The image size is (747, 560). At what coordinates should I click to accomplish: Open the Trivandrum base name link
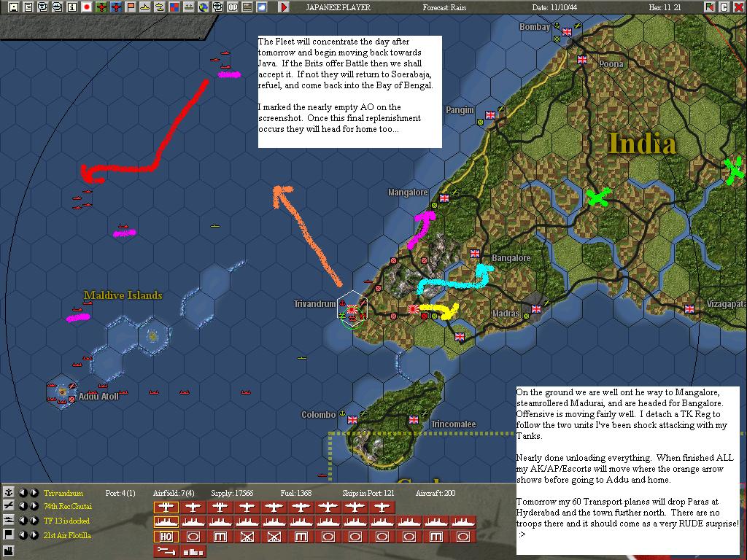tap(63, 493)
